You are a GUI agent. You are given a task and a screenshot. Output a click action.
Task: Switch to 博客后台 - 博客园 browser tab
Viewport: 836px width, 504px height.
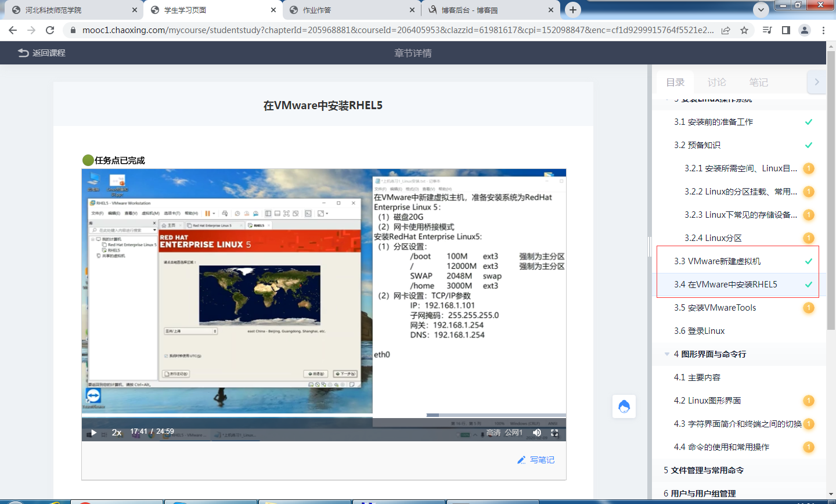491,10
